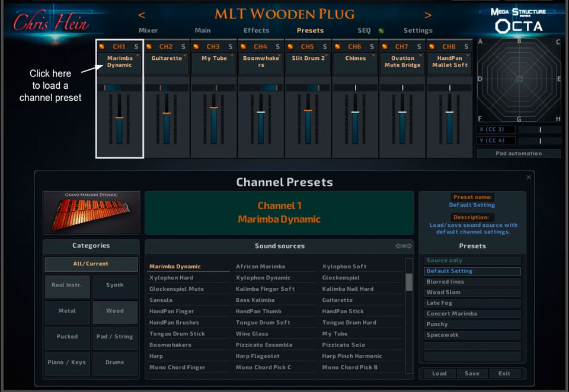Filter by the Piano / Keys category
Screen dimensions: 569x392
pos(67,362)
